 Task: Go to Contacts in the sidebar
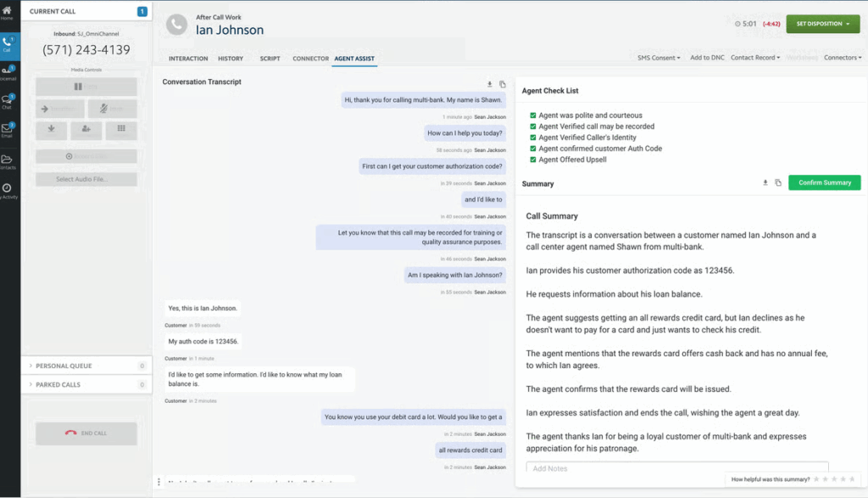coord(9,161)
